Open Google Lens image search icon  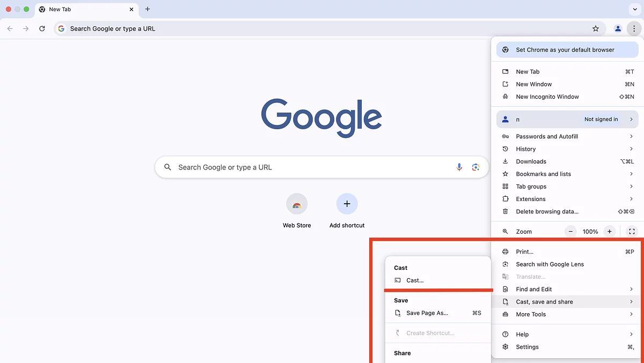coord(475,167)
